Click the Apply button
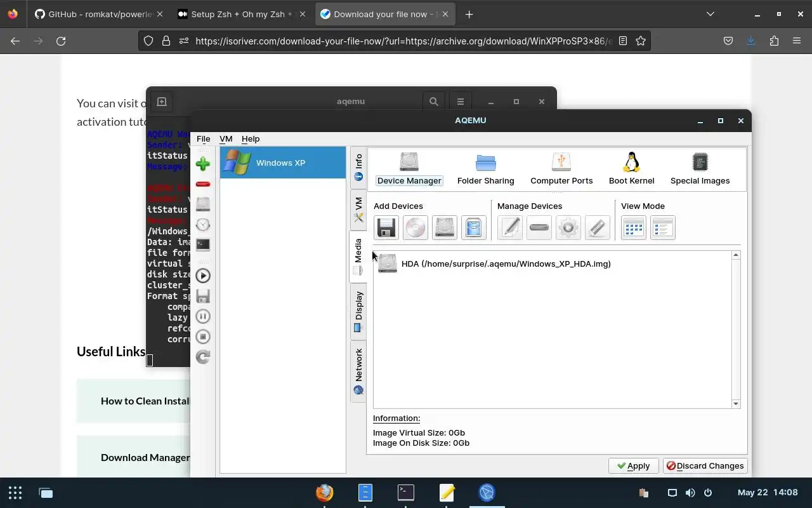812x508 pixels. 633,465
